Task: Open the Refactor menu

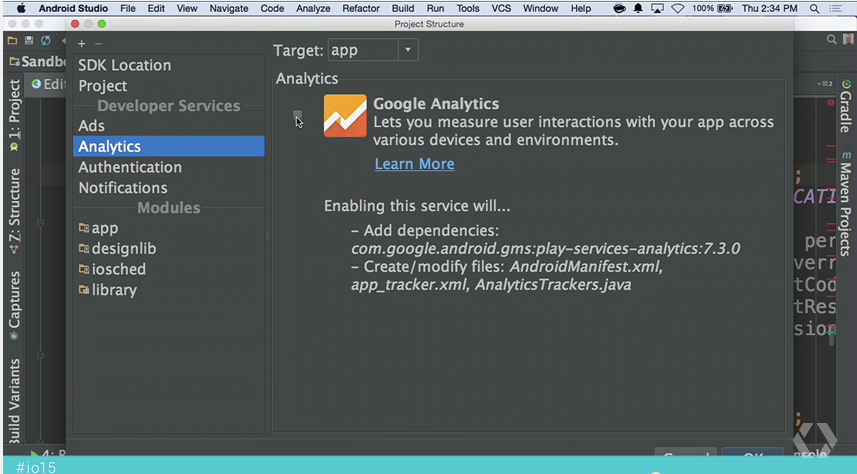Action: (361, 8)
